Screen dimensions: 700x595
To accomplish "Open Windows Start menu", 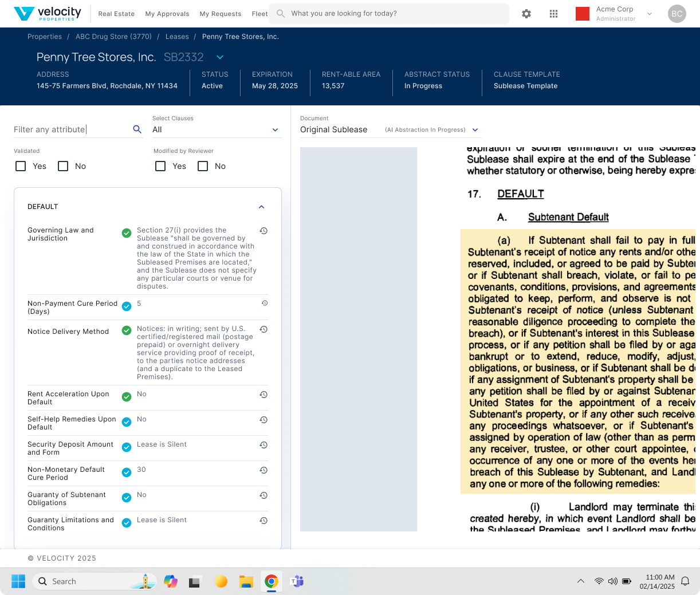I will pos(18,581).
